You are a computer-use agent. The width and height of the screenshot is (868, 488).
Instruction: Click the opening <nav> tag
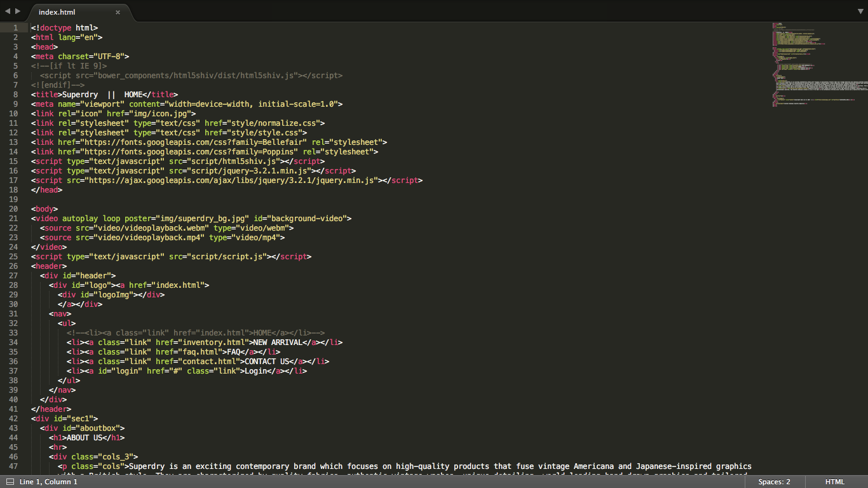coord(60,314)
